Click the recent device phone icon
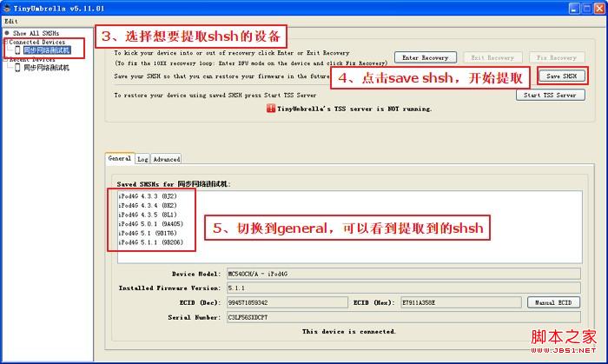The width and height of the screenshot is (608, 364). point(17,68)
